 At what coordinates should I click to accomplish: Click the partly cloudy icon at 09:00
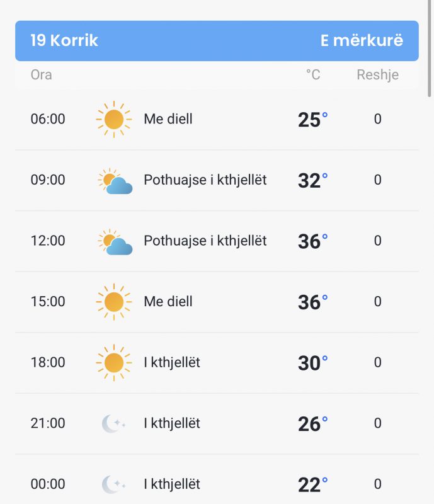click(115, 181)
